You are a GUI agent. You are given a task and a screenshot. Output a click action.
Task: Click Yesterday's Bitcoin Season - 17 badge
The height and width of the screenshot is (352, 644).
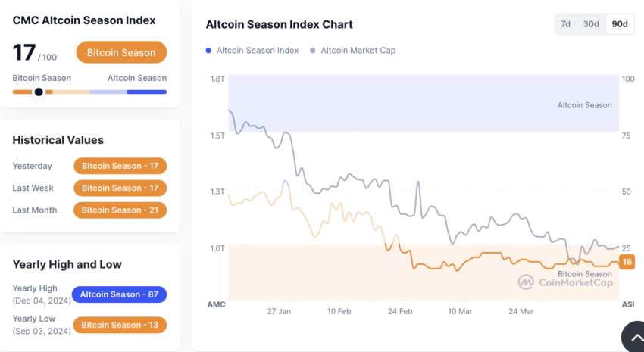pyautogui.click(x=120, y=166)
